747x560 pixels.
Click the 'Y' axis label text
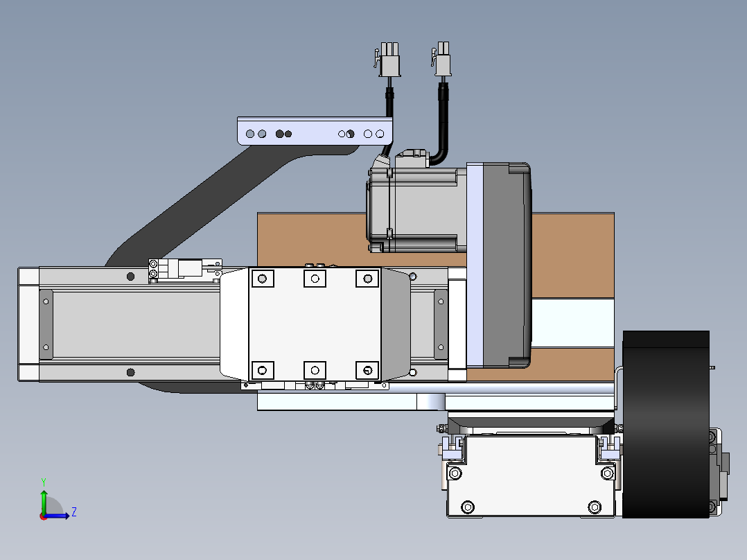pos(44,482)
